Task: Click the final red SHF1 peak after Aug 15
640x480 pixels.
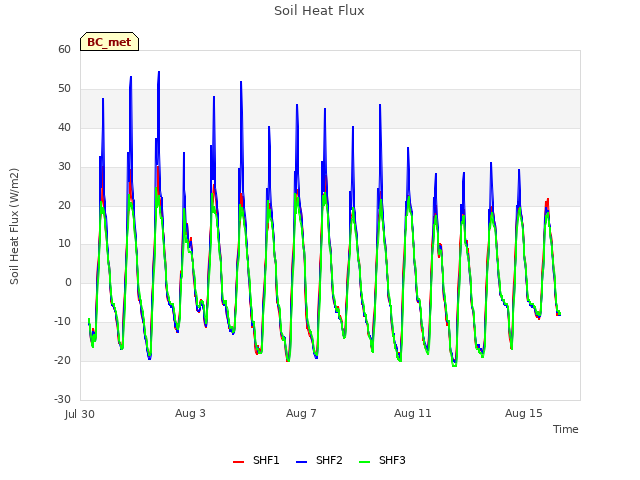Action: click(547, 200)
